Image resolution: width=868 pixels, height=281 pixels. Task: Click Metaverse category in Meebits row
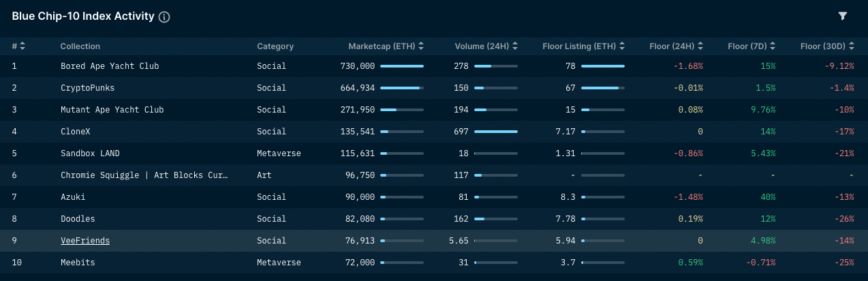coord(279,263)
